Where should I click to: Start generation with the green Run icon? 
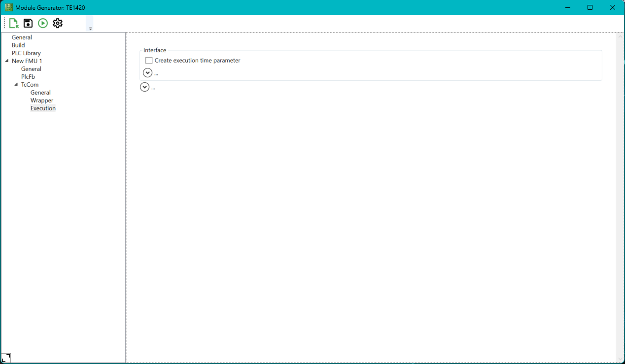click(42, 23)
